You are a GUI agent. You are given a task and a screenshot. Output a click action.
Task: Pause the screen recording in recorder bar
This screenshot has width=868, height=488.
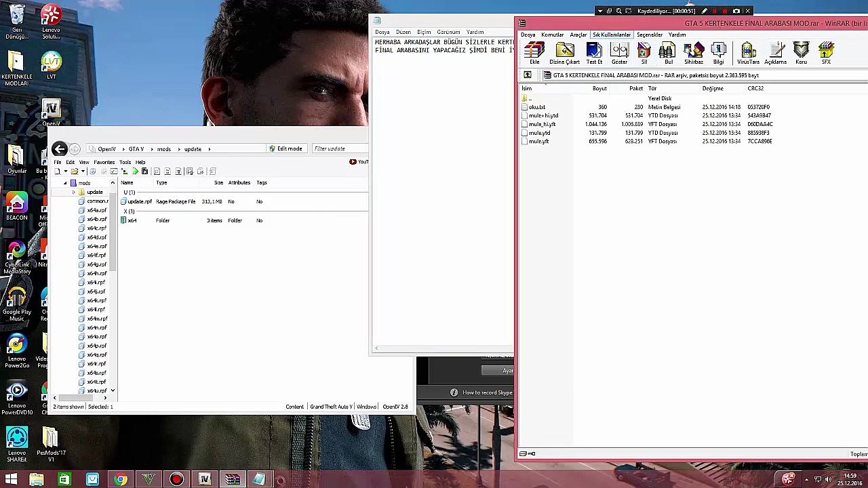point(715,11)
